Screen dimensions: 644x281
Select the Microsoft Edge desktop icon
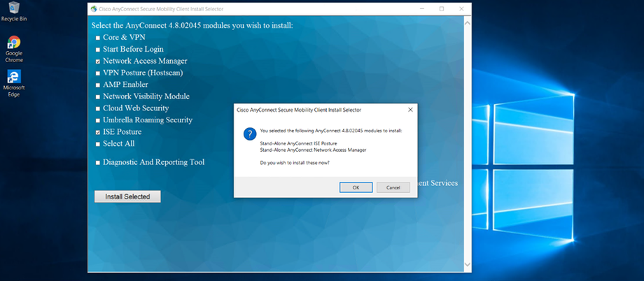pos(14,83)
